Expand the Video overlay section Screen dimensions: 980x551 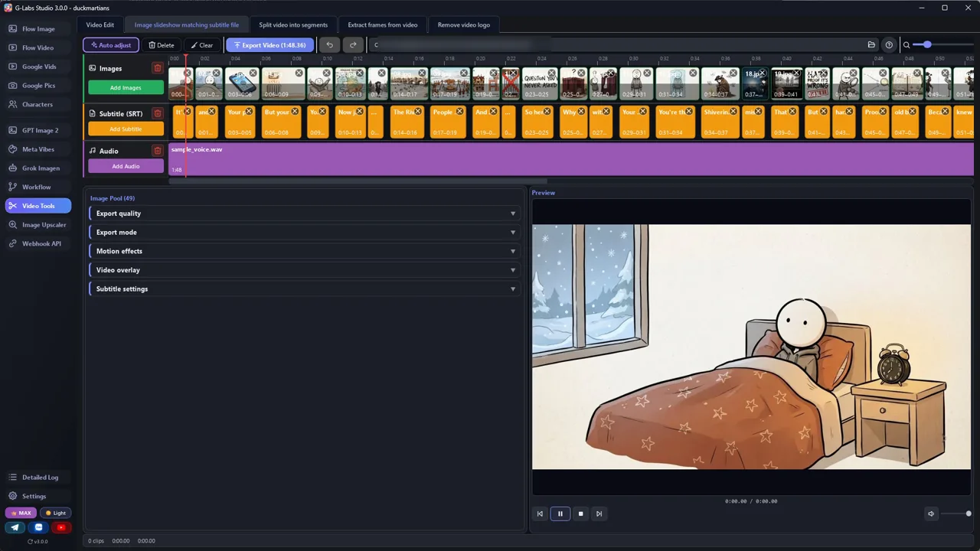click(x=305, y=270)
